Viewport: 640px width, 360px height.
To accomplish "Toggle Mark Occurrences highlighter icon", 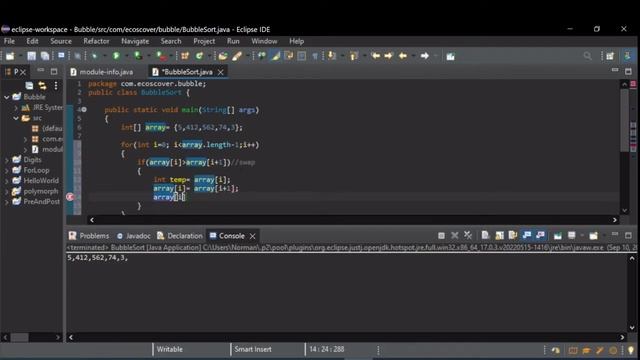I will [x=276, y=56].
